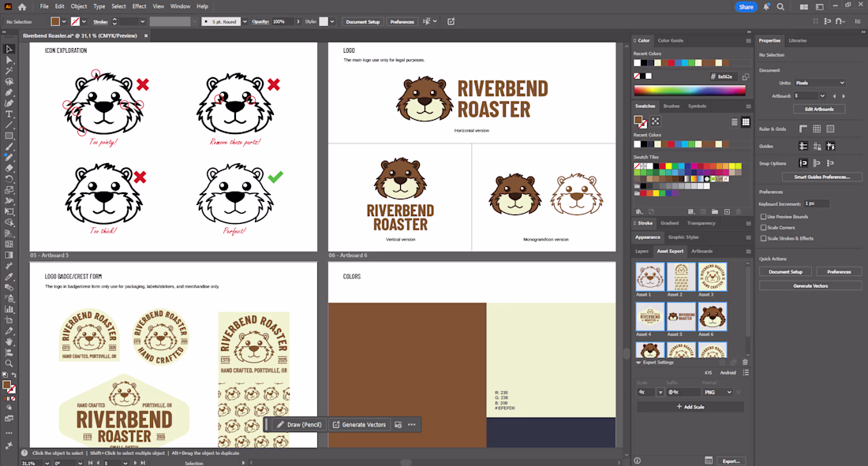The image size is (868, 466).
Task: Open the Units dropdown set to Pixels
Action: [x=820, y=83]
